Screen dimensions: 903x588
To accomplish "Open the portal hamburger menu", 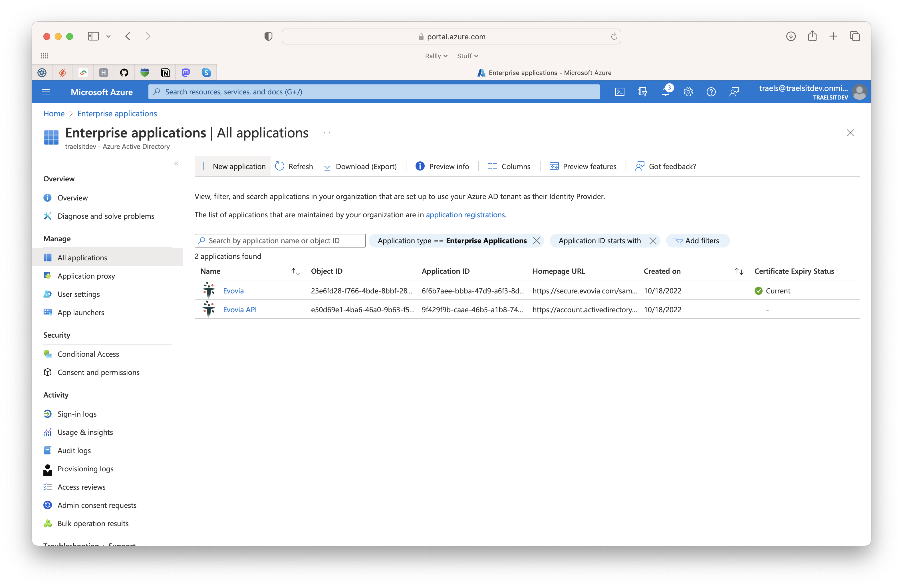I will [46, 92].
